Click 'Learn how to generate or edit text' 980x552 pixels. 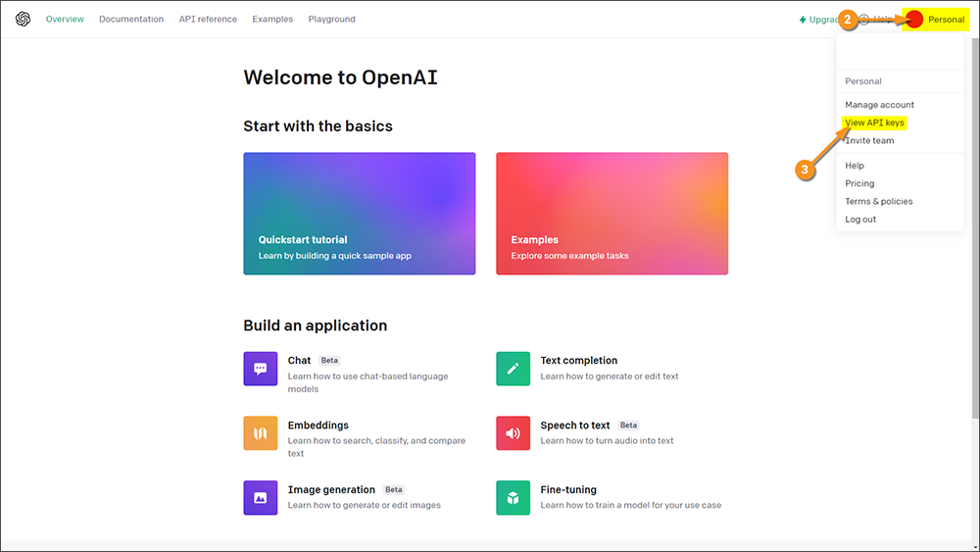click(x=610, y=376)
